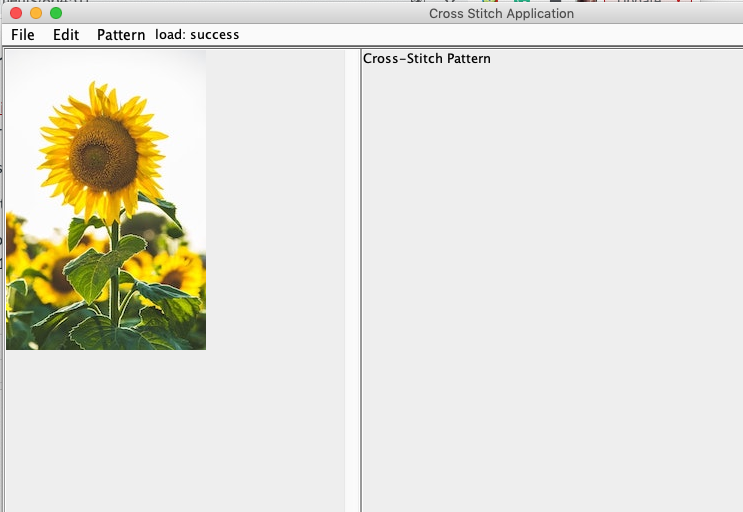Click the 'Cross Stitch Application' window title

501,14
